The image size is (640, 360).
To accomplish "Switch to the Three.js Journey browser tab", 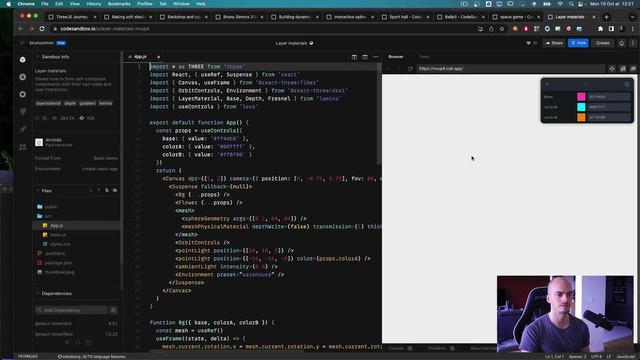I will (x=72, y=17).
